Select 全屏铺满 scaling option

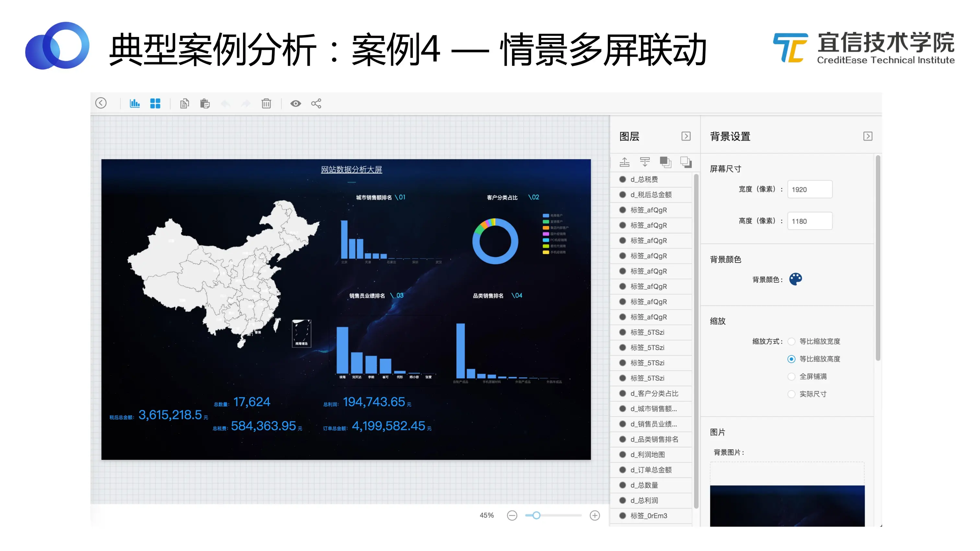tap(791, 376)
